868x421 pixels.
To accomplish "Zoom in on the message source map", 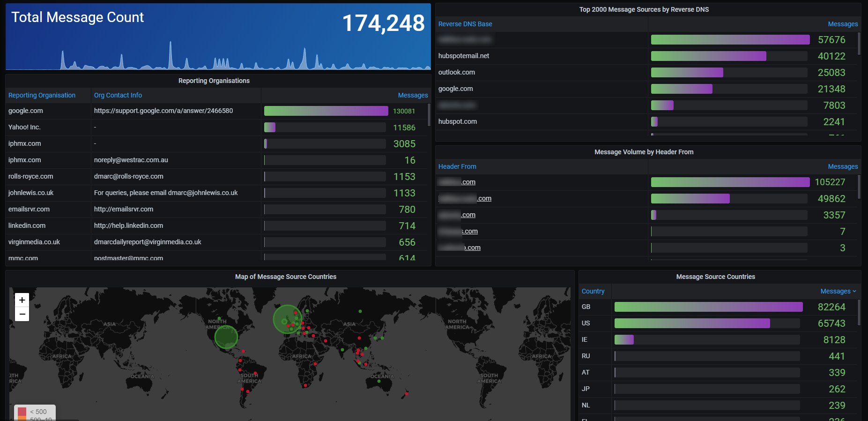I will tap(22, 300).
